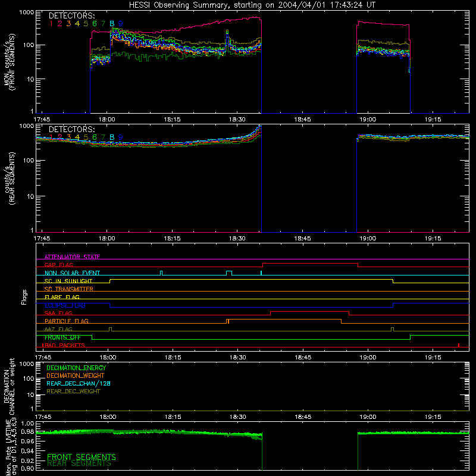
Task: Click yellow detector number 4 in front segments legend
Action: 77,24
